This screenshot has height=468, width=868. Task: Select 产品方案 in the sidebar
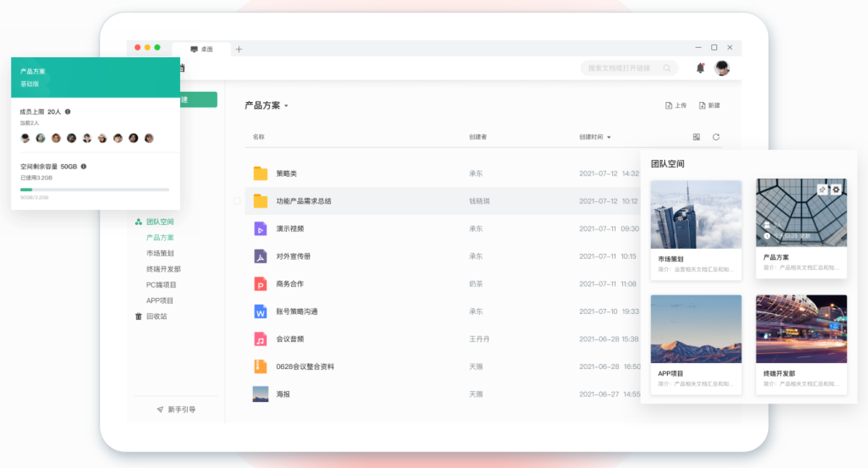pyautogui.click(x=160, y=237)
